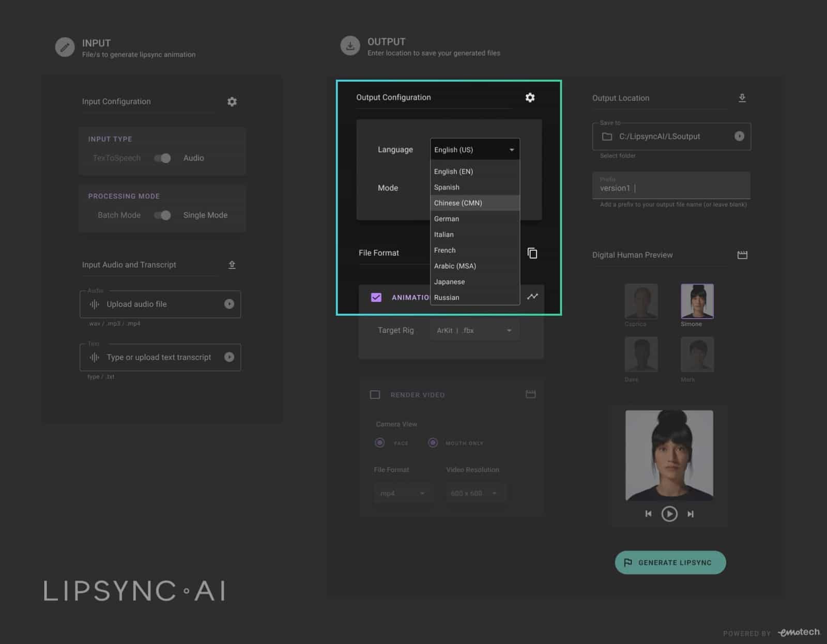The image size is (827, 644).
Task: Click the download icon next to Output Location
Action: coord(742,97)
